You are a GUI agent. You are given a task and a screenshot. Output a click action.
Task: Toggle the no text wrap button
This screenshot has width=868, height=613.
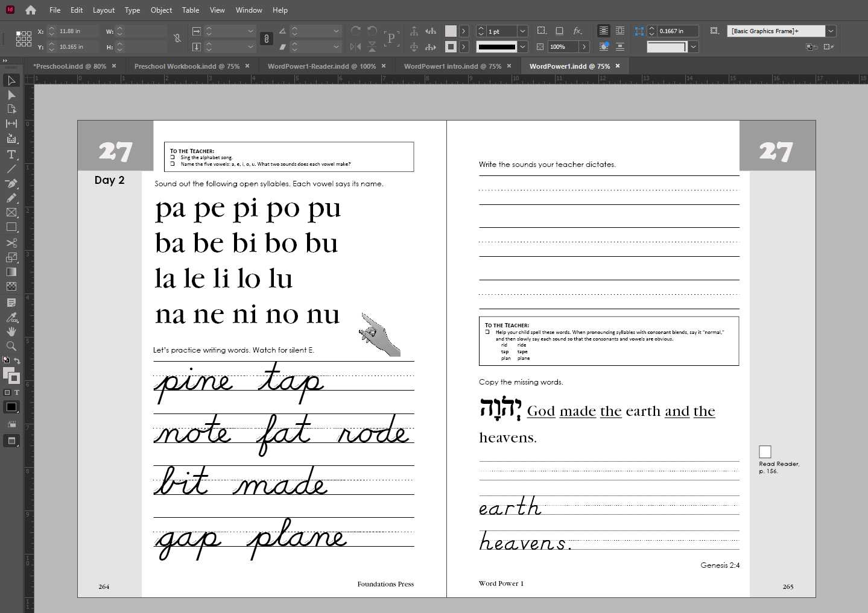click(x=603, y=31)
